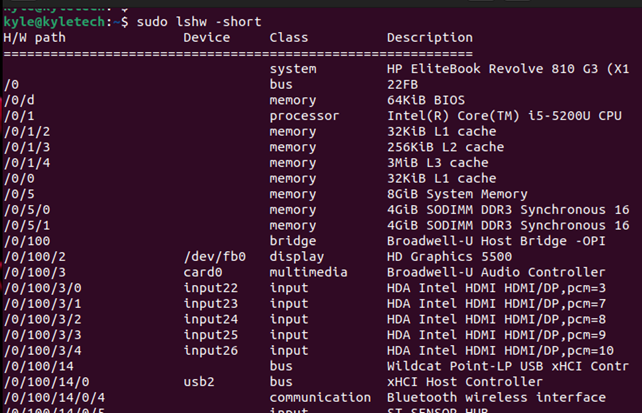Click the card0 multimedia device name
The height and width of the screenshot is (413, 642).
[203, 272]
